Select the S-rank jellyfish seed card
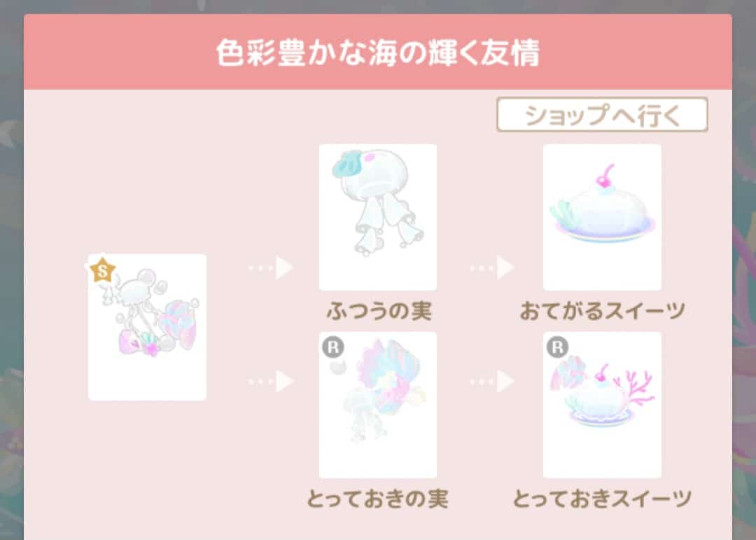The image size is (756, 540). [x=147, y=327]
